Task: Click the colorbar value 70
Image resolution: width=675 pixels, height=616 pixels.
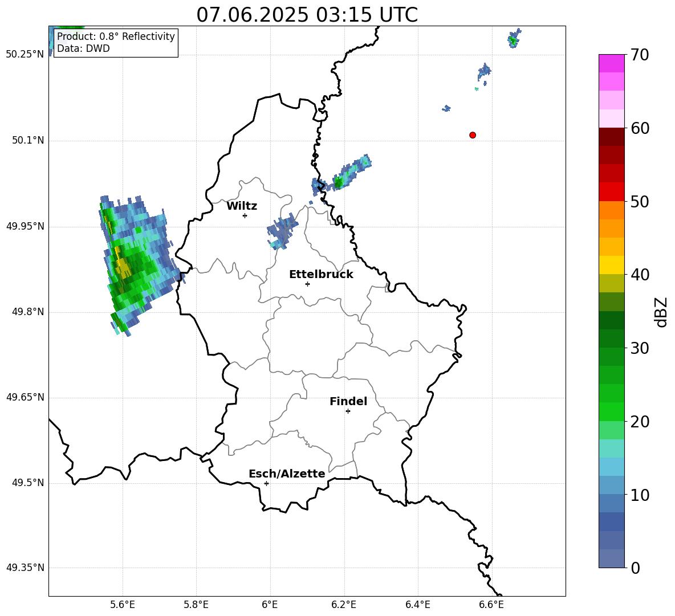Action: (640, 55)
